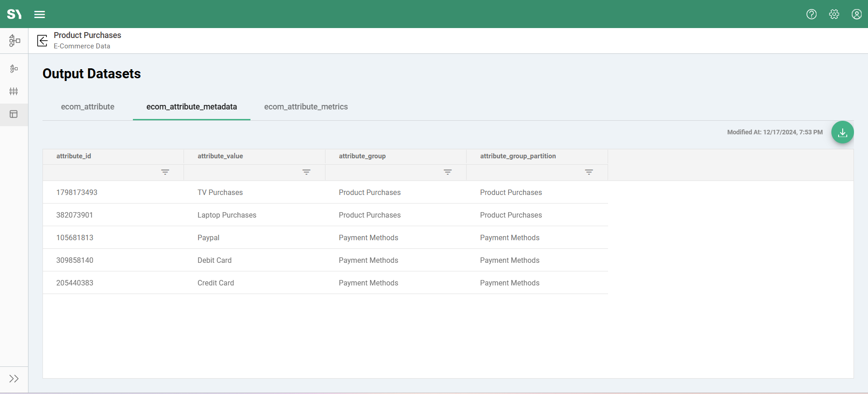The height and width of the screenshot is (394, 868).
Task: Sort by the attribute_id column header
Action: [74, 156]
